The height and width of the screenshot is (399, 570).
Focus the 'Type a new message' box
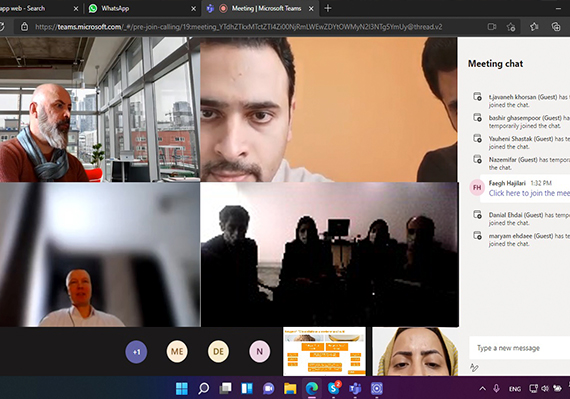tap(520, 348)
